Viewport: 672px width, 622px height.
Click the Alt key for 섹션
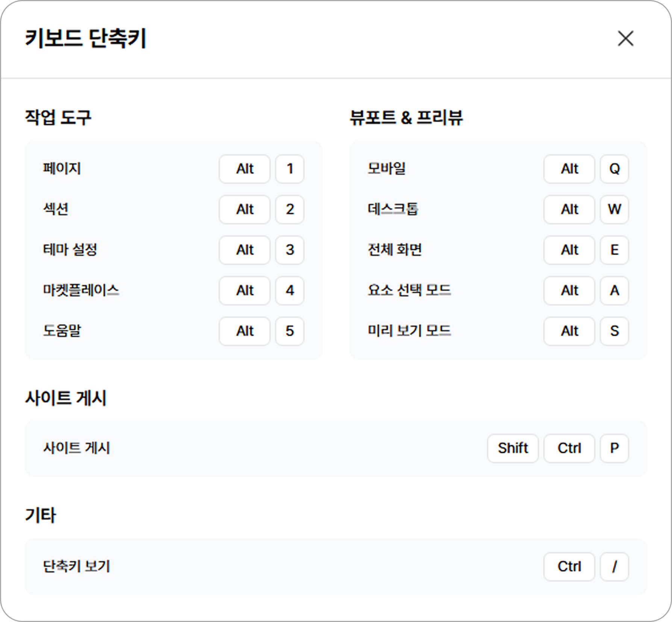click(245, 210)
